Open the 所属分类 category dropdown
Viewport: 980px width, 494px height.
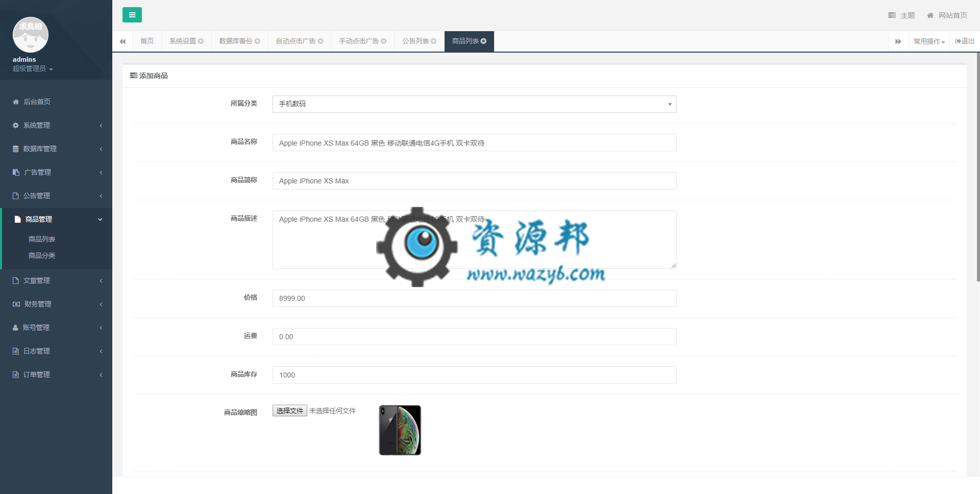point(474,104)
